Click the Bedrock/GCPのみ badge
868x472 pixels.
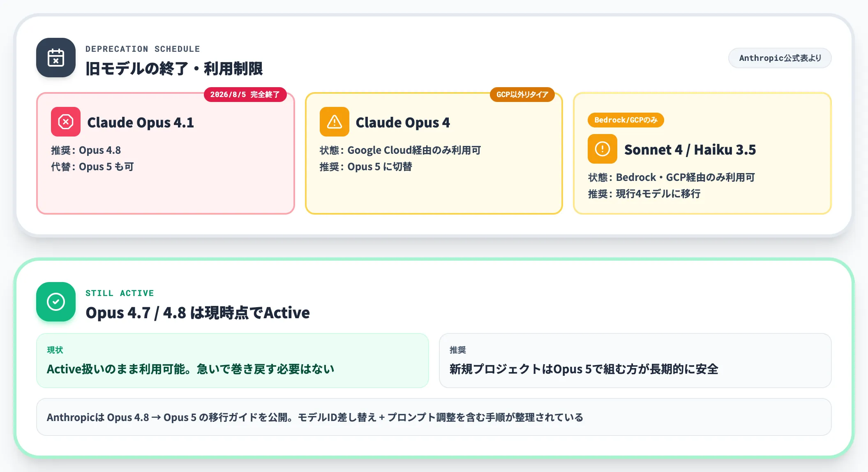point(626,120)
